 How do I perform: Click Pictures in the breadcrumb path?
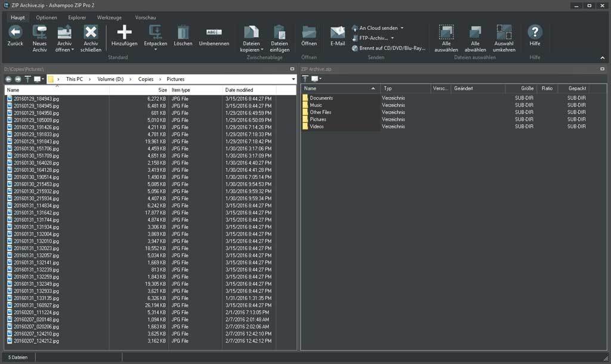pos(175,79)
